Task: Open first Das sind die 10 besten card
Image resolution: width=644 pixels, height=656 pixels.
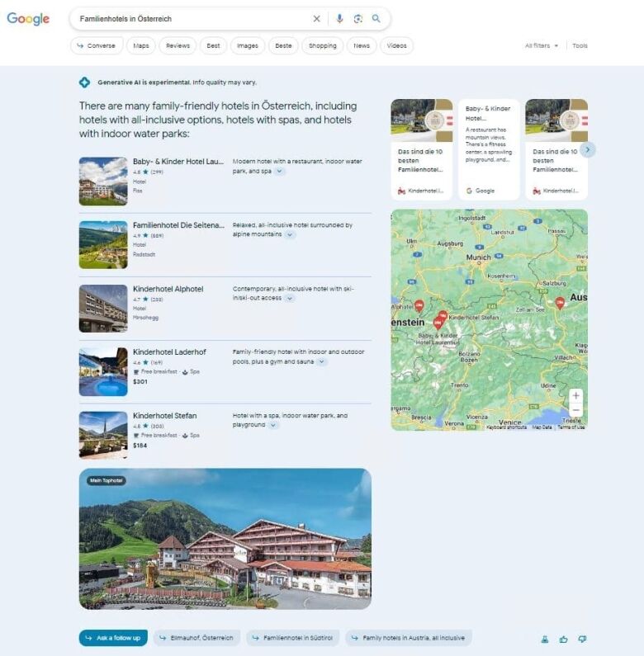Action: [422, 149]
